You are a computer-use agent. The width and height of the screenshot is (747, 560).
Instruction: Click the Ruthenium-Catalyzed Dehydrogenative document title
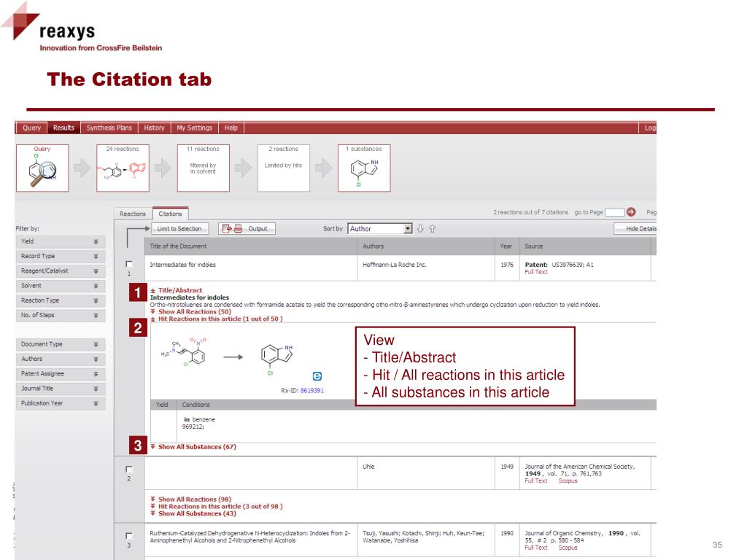click(x=249, y=537)
